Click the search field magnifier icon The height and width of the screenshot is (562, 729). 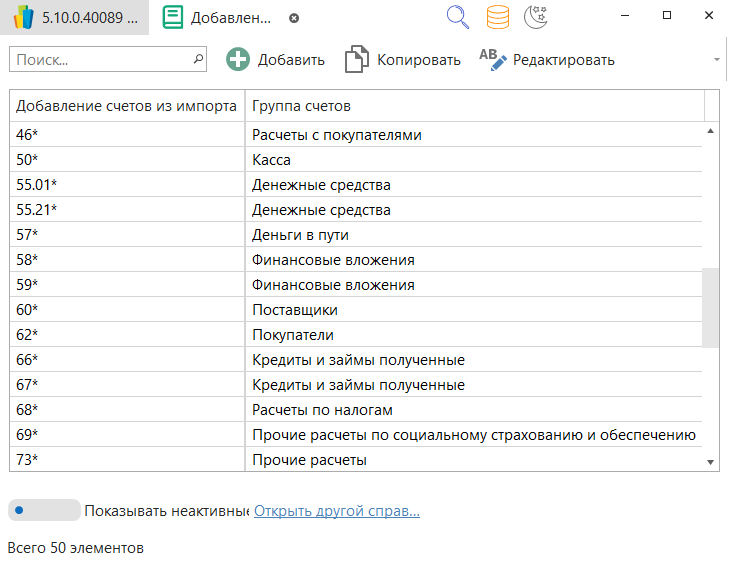198,60
